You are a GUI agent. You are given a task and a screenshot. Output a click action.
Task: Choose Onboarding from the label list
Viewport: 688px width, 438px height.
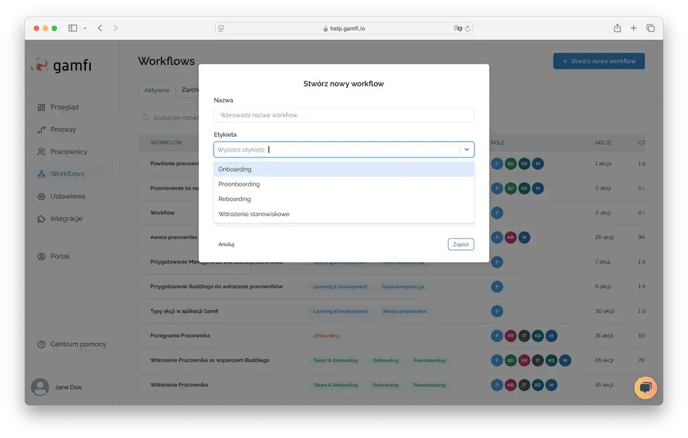tap(235, 169)
